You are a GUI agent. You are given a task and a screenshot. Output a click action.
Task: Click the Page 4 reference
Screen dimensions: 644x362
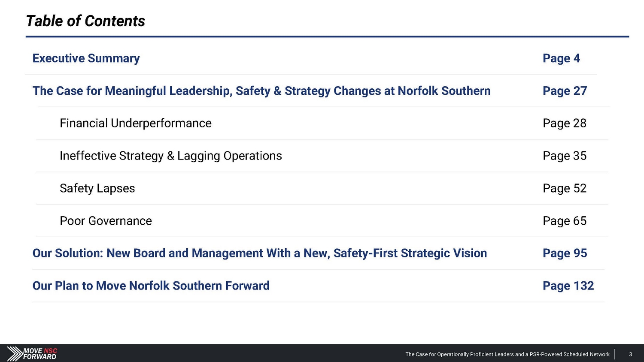pyautogui.click(x=561, y=58)
